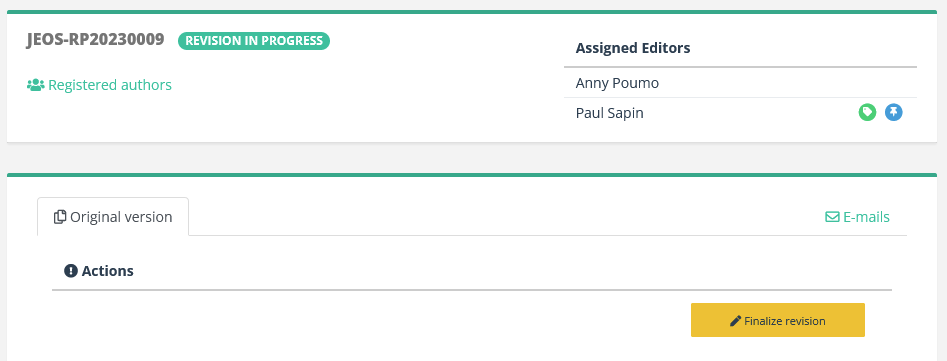Click the Actions section heading
The image size is (947, 361).
[108, 270]
